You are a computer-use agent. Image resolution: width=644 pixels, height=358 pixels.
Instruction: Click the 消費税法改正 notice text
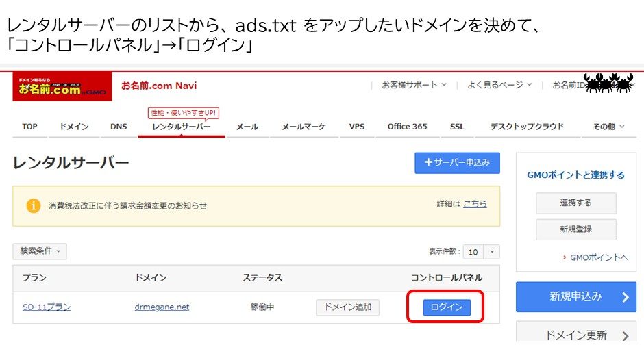click(x=127, y=205)
